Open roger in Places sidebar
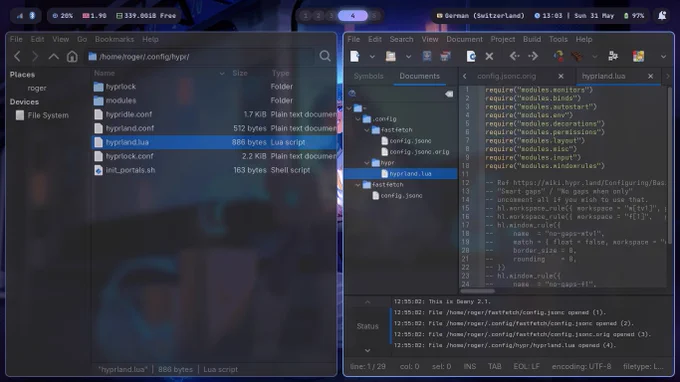This screenshot has height=382, width=680. [x=37, y=88]
